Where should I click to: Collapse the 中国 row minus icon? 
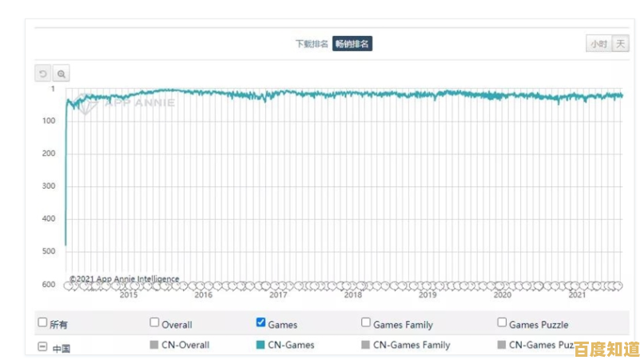(42, 347)
